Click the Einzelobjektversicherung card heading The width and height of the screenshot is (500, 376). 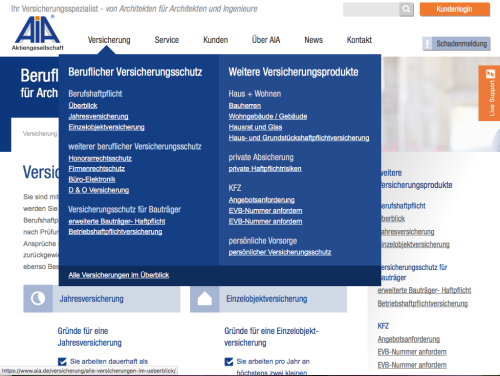click(x=267, y=299)
